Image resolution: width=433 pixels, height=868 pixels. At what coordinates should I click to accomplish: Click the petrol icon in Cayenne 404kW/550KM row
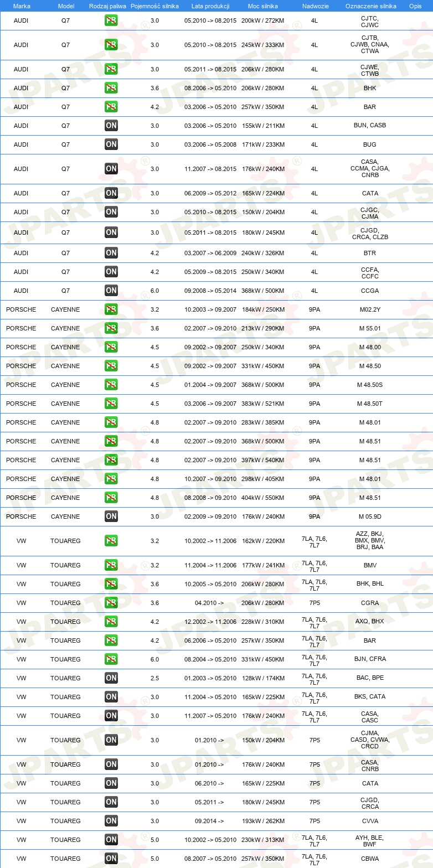(111, 498)
